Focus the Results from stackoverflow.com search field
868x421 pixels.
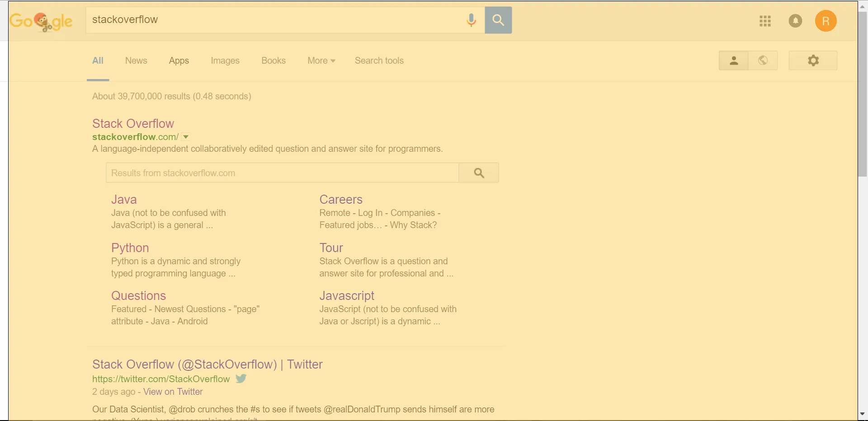click(x=283, y=173)
